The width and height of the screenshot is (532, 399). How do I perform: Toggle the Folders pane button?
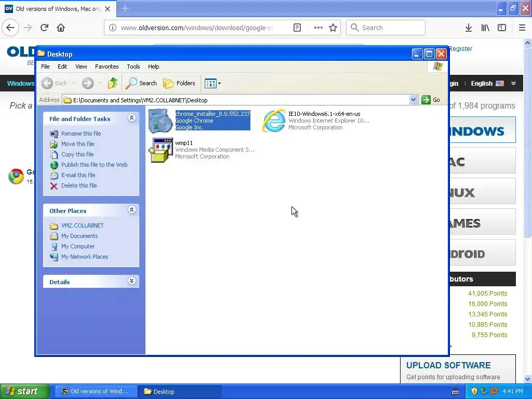coord(179,83)
